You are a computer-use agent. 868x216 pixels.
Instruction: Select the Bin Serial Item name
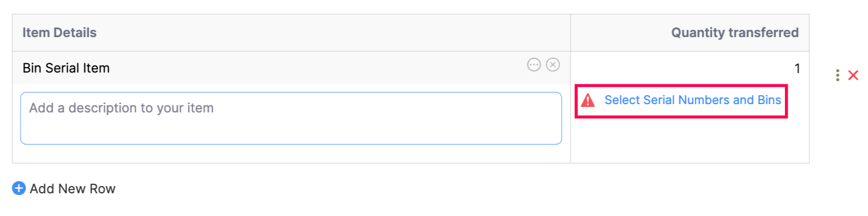coord(66,68)
